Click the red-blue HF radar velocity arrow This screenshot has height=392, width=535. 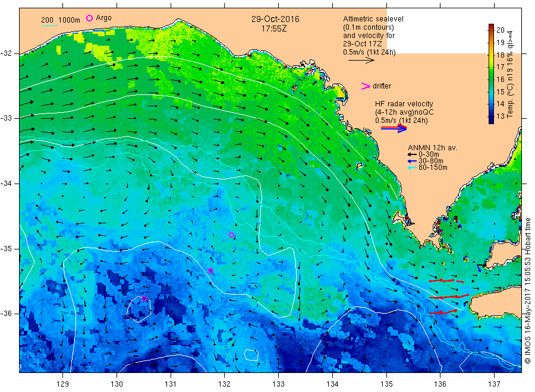click(394, 128)
